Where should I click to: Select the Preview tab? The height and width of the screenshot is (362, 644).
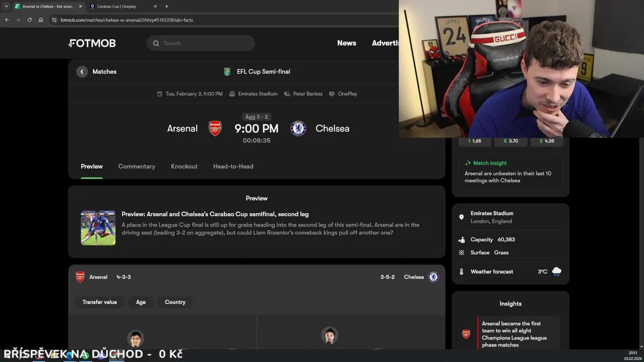pyautogui.click(x=92, y=166)
